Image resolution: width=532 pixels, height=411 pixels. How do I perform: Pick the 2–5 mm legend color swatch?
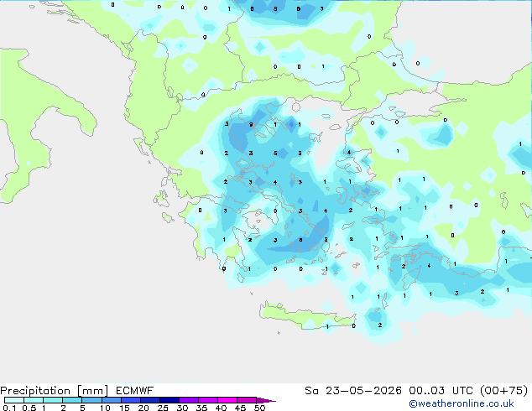coord(72,400)
